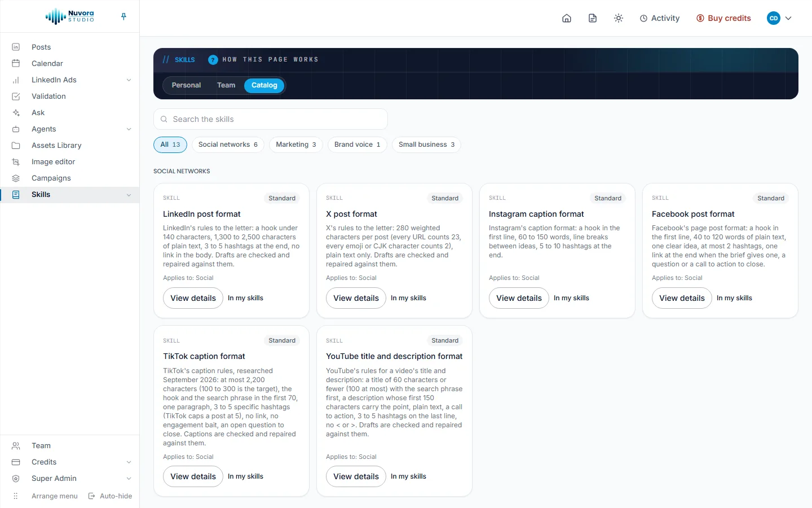Toggle light/dark theme sun icon
The width and height of the screenshot is (812, 508).
pos(619,18)
